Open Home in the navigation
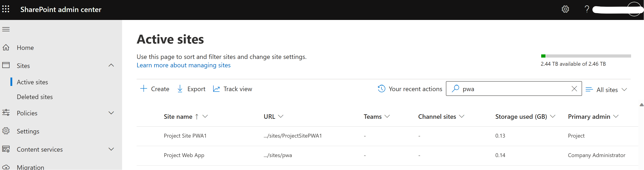Viewport: 644px width, 170px height. point(25,47)
